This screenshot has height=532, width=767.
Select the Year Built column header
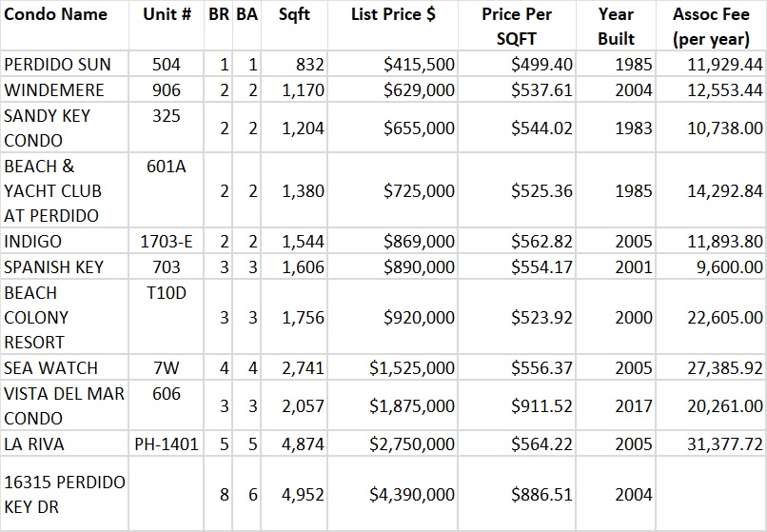coord(617,27)
